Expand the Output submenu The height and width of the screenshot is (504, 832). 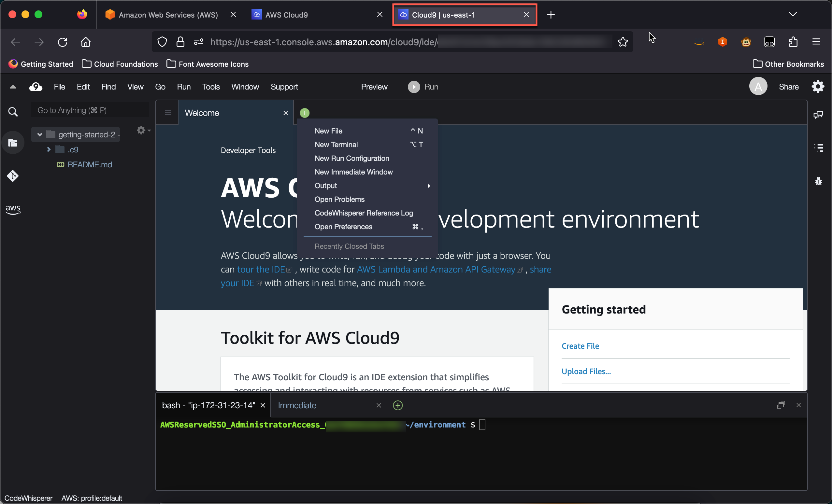pyautogui.click(x=368, y=186)
